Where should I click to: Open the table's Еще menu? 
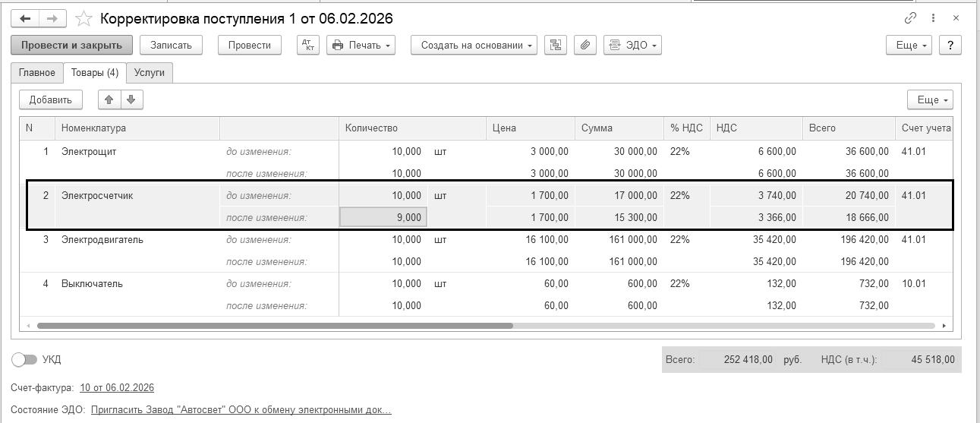click(929, 99)
